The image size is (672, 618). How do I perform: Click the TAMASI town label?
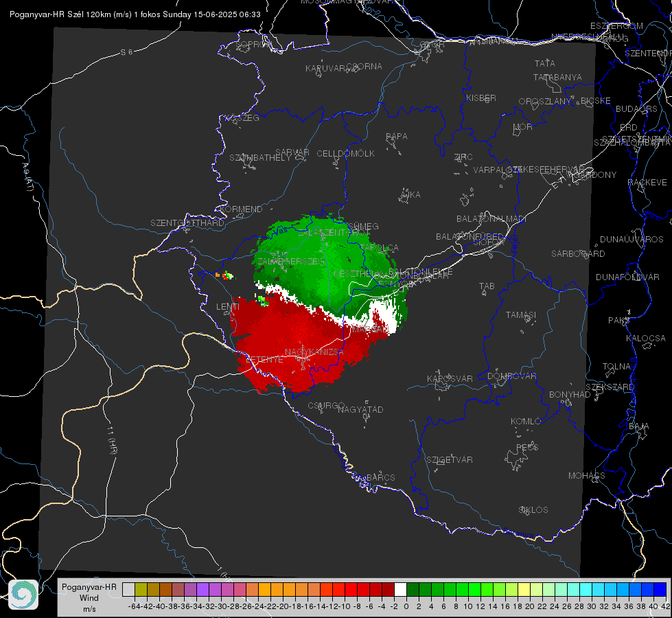521,315
